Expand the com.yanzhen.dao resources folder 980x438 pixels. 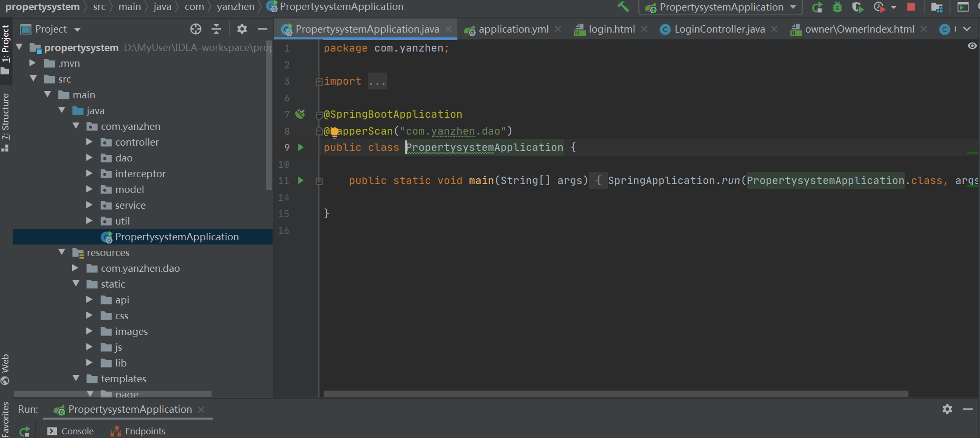[x=75, y=268]
